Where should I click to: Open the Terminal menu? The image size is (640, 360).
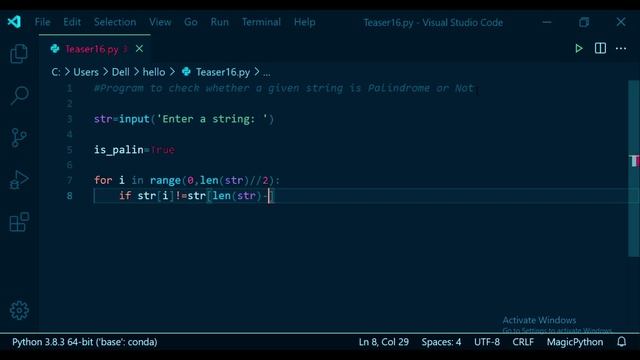261,22
